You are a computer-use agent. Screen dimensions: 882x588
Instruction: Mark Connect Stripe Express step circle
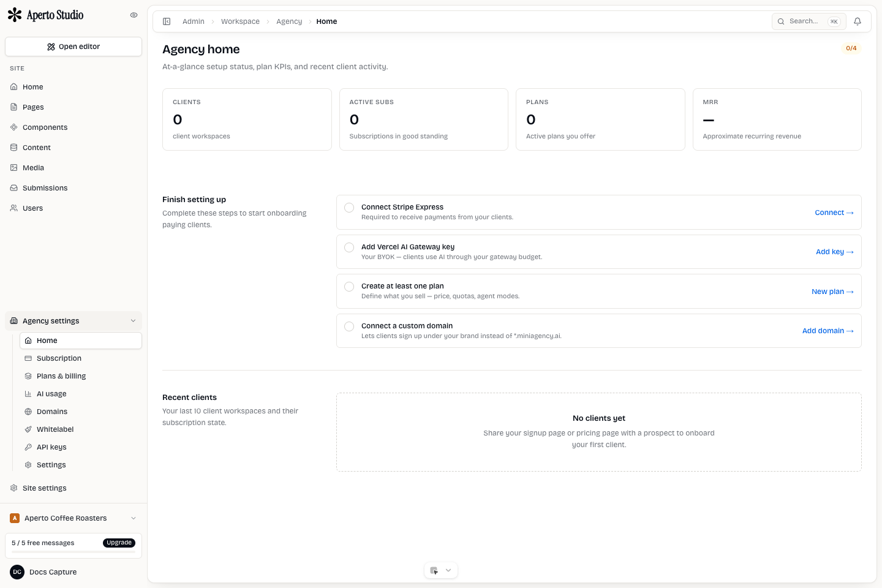click(349, 208)
